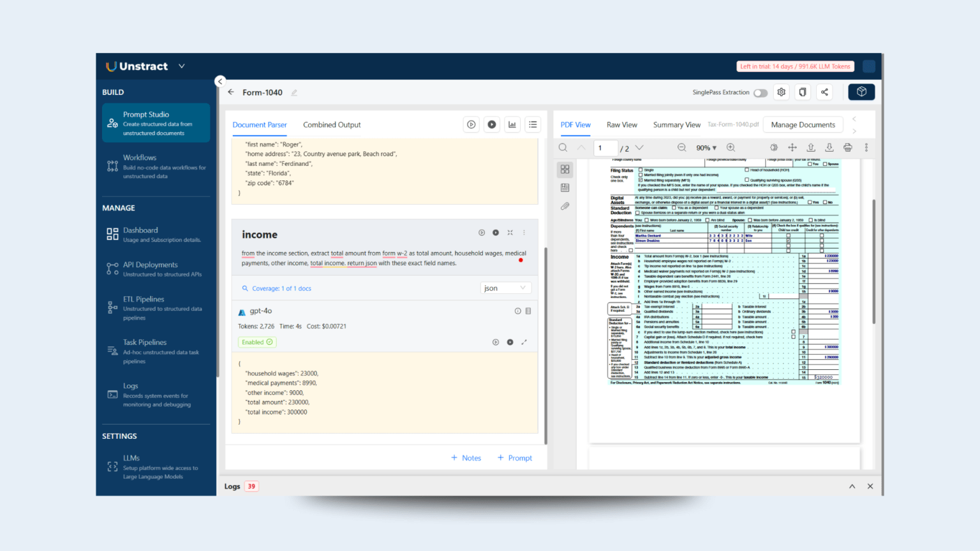Open the search icon in PDF View
980x551 pixels.
coord(563,147)
